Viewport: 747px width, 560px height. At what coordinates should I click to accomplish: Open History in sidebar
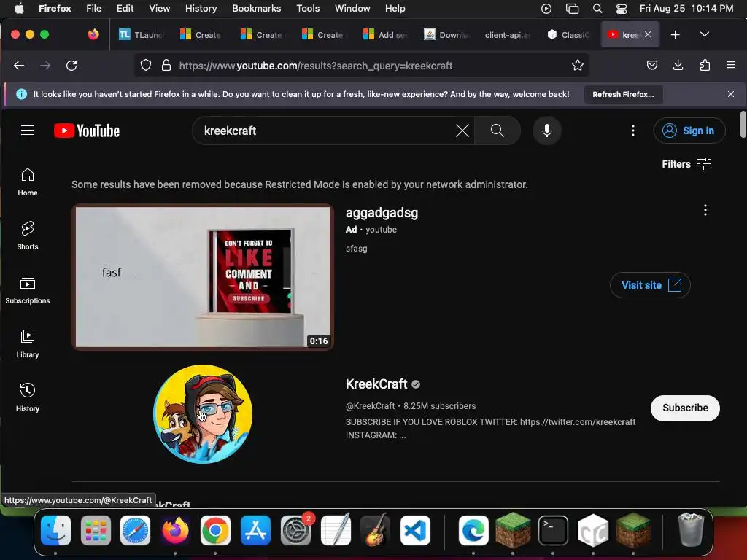point(28,397)
